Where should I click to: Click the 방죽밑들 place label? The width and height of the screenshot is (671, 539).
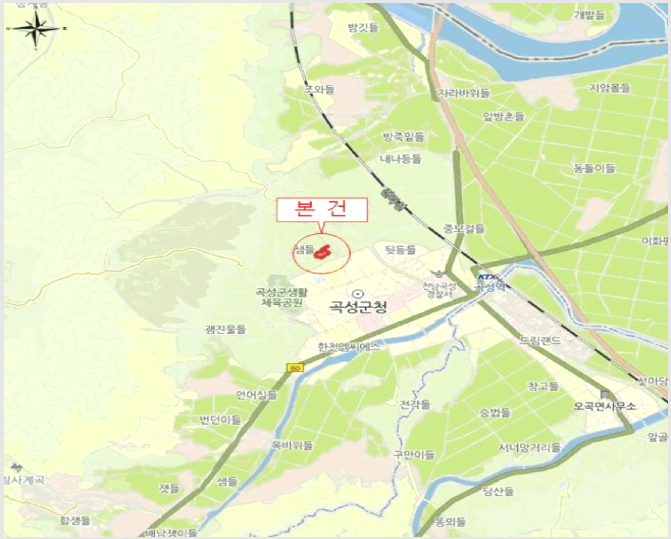[x=403, y=137]
